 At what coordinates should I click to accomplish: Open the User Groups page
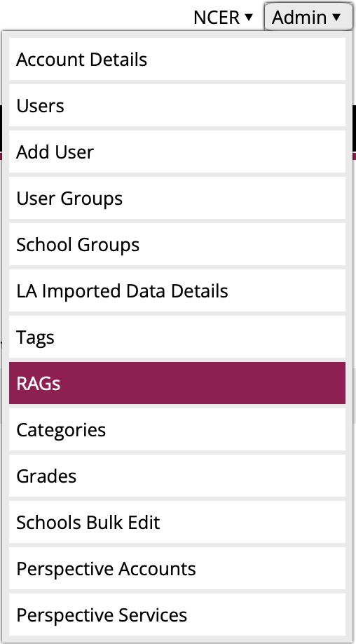pyautogui.click(x=177, y=199)
